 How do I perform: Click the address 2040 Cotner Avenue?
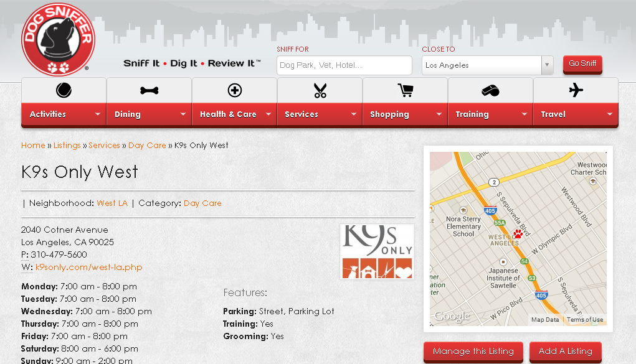[x=65, y=230]
